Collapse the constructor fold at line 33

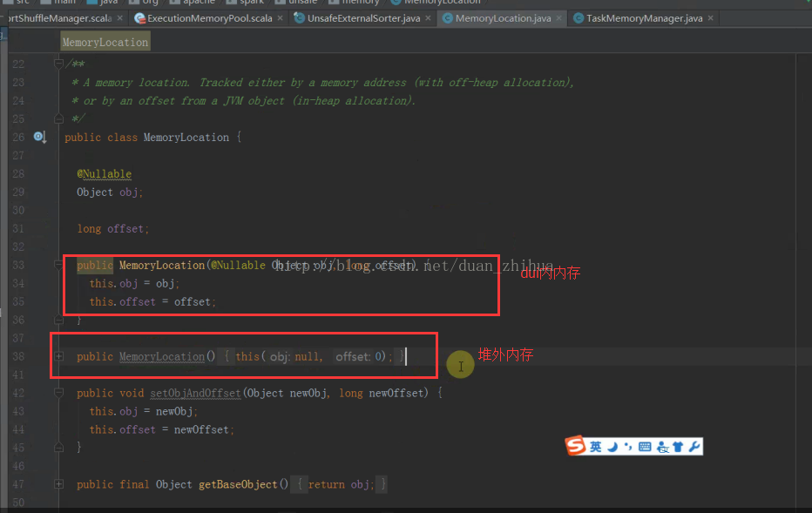coord(58,265)
